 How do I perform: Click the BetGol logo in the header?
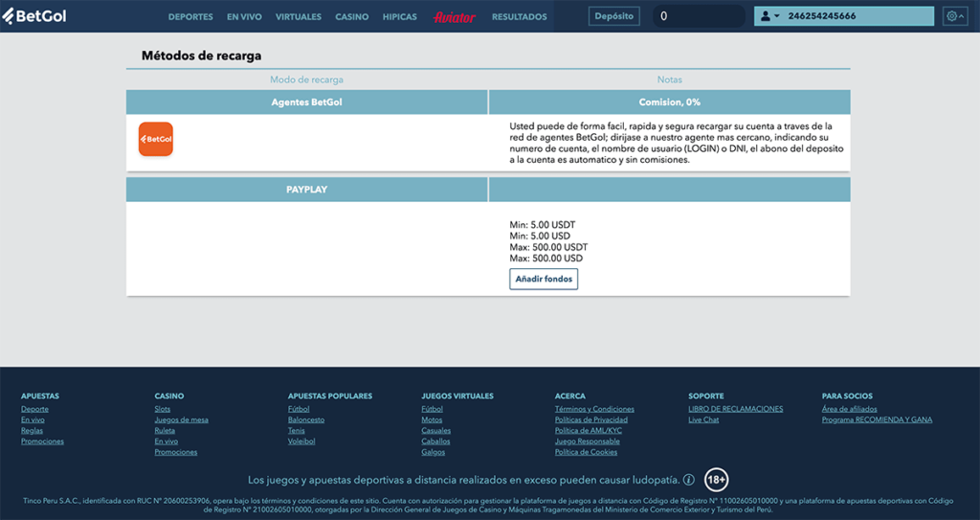pos(35,16)
